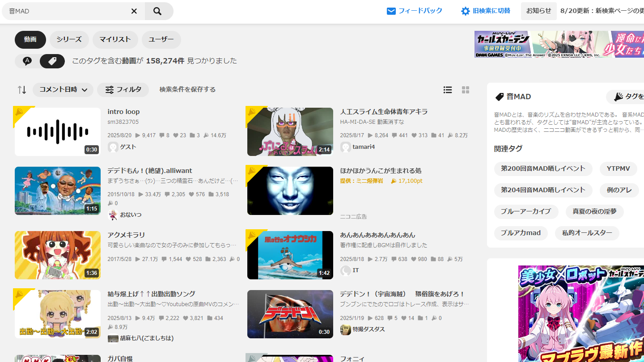The height and width of the screenshot is (362, 644).
Task: Click the intro loop title
Action: [x=124, y=112]
